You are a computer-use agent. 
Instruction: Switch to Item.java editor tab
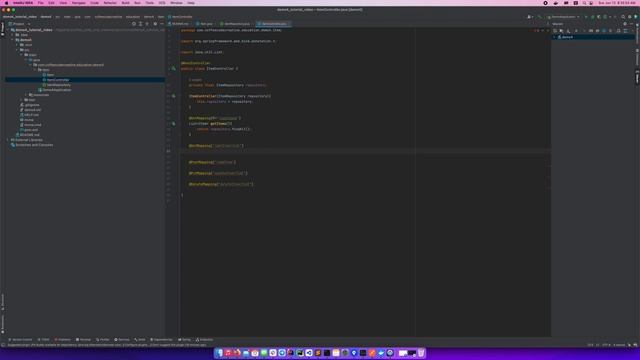click(205, 24)
